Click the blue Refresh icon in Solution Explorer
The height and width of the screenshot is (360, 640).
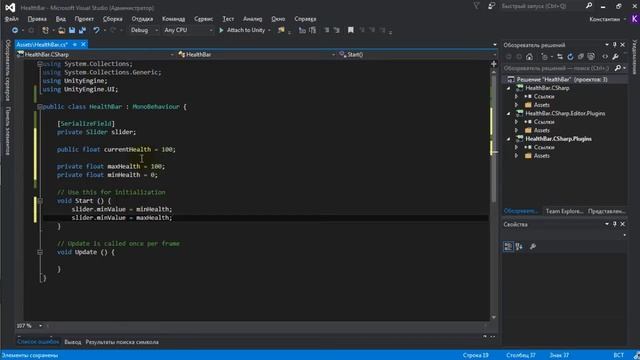click(570, 57)
